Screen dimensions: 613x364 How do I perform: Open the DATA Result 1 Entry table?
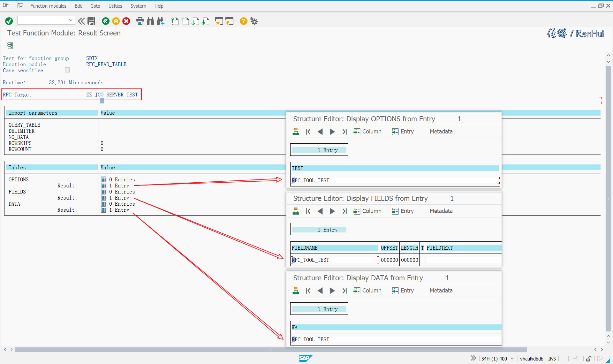click(104, 210)
